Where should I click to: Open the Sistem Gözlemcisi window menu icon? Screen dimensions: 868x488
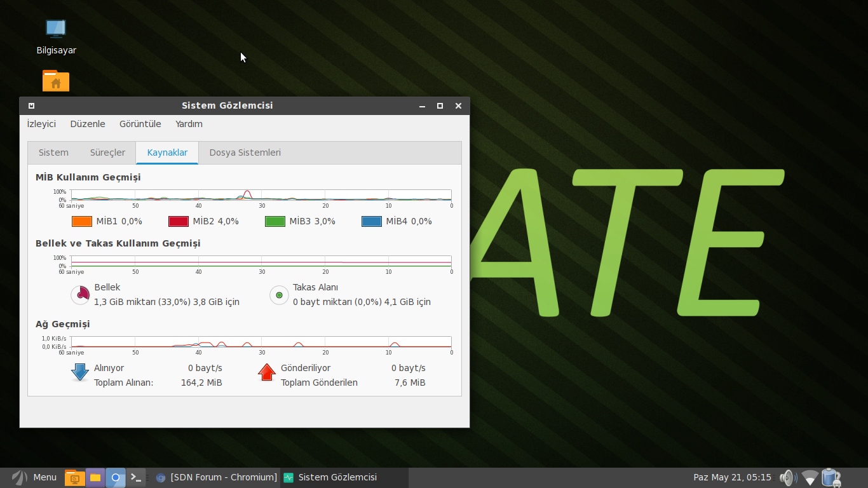[x=31, y=105]
